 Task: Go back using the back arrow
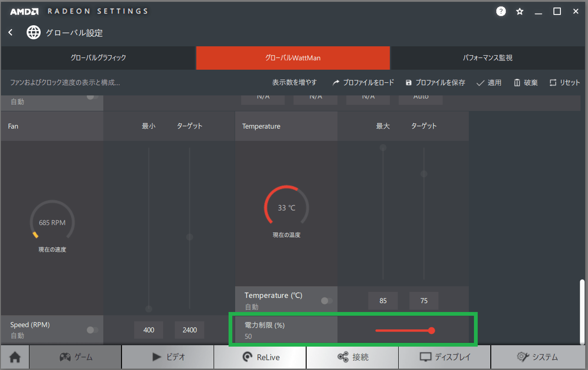tap(11, 33)
